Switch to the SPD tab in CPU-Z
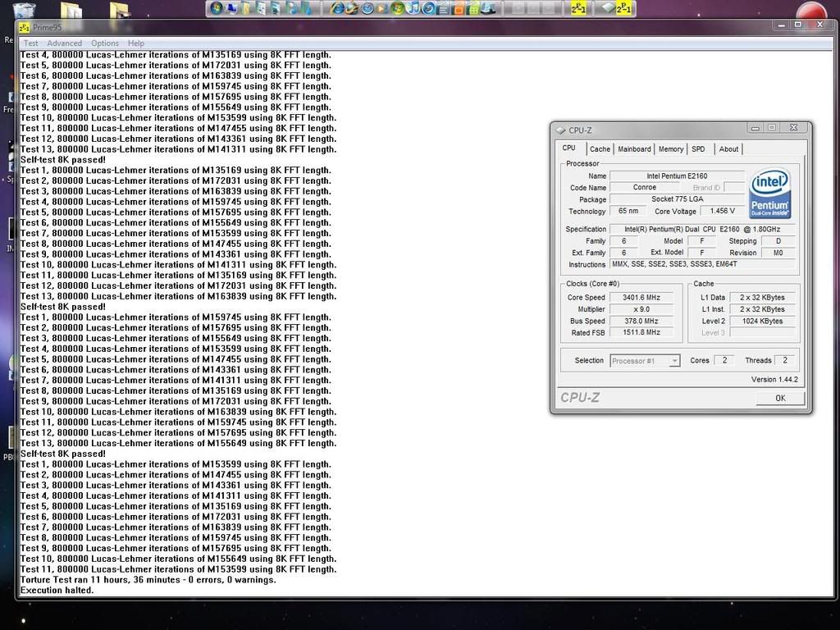Image resolution: width=840 pixels, height=630 pixels. pos(698,149)
